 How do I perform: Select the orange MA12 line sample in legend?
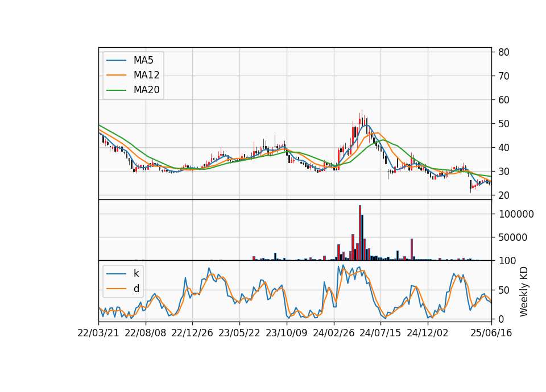[x=116, y=75]
